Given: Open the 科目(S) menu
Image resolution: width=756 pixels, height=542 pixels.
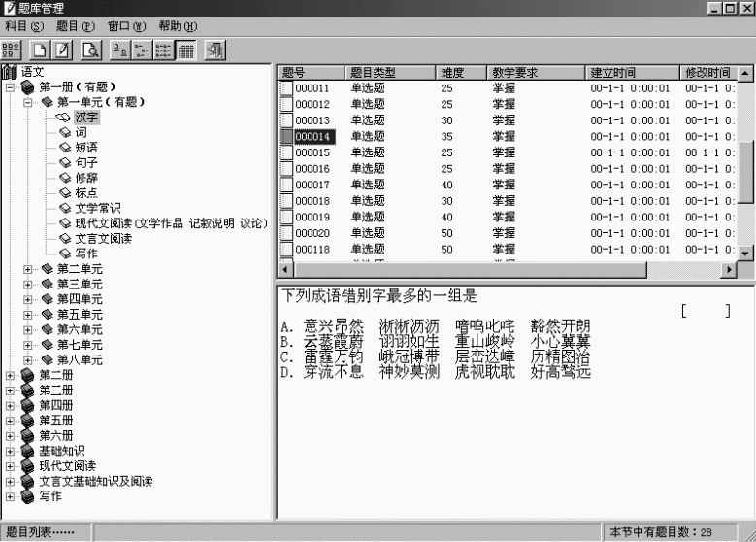Looking at the screenshot, I should pyautogui.click(x=24, y=25).
